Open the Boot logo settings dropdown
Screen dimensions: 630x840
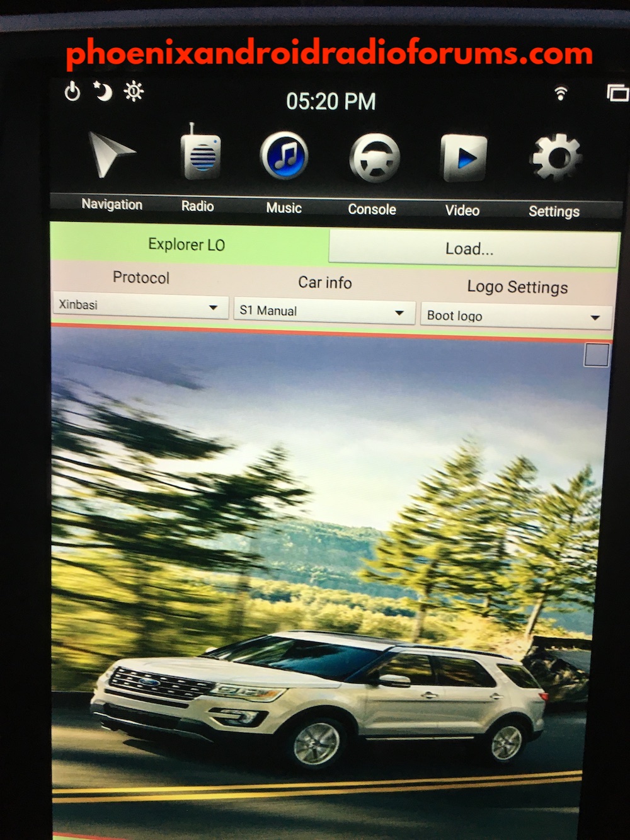pyautogui.click(x=516, y=316)
